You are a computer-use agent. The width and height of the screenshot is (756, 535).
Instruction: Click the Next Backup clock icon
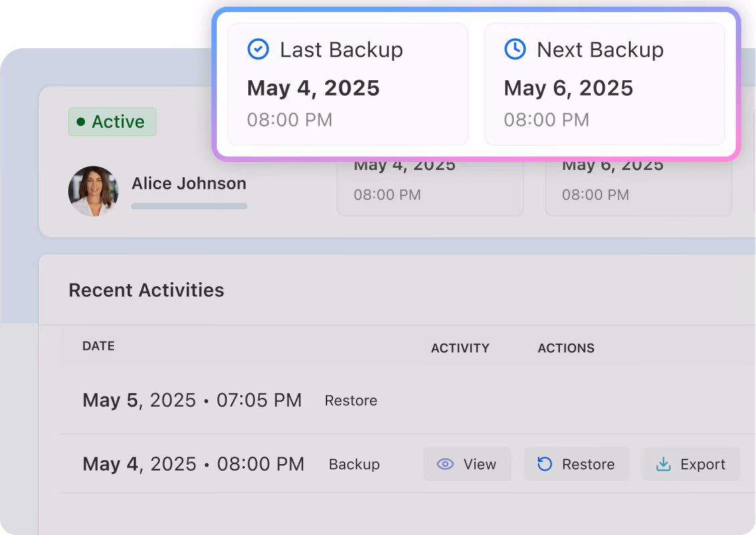point(515,49)
